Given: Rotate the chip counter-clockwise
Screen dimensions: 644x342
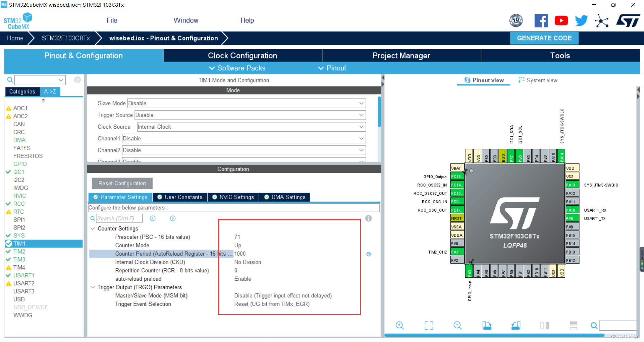Looking at the screenshot, I should pos(516,325).
